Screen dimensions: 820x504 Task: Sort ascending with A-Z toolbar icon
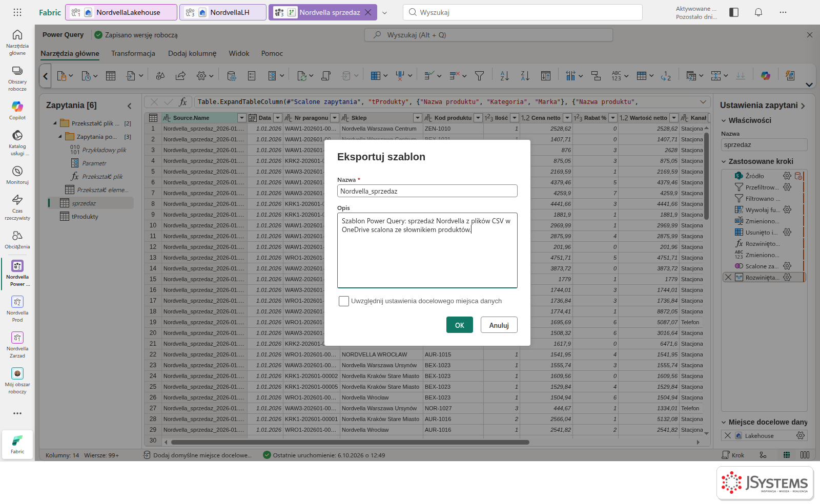[504, 76]
